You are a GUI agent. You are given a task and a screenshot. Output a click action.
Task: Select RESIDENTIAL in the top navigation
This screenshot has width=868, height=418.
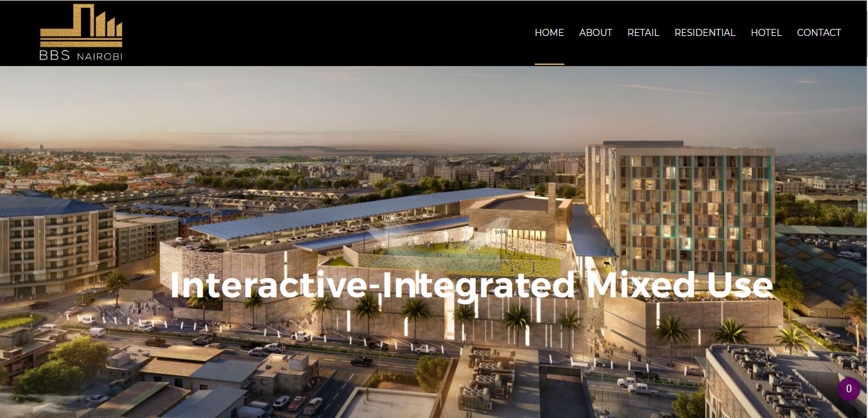pos(705,33)
